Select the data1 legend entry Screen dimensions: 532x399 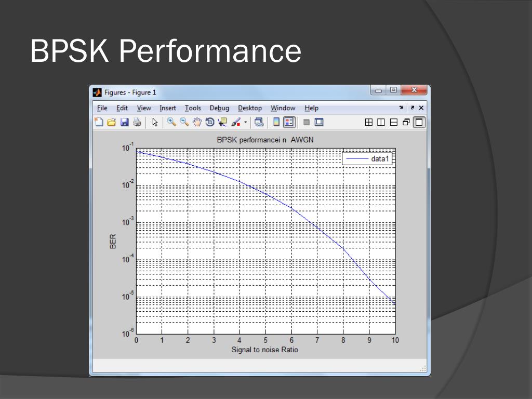pyautogui.click(x=367, y=158)
